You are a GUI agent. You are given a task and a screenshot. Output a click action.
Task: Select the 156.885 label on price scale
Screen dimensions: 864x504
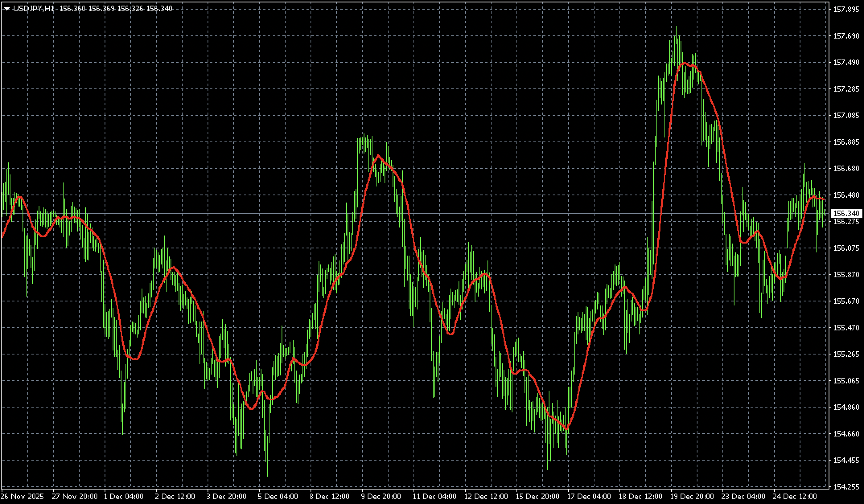click(x=846, y=142)
